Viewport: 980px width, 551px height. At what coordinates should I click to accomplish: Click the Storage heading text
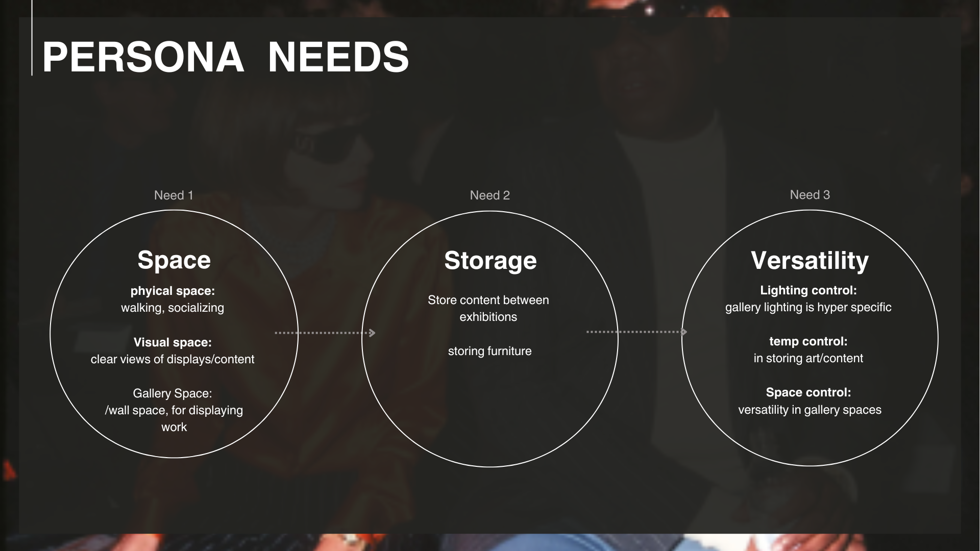(x=490, y=261)
